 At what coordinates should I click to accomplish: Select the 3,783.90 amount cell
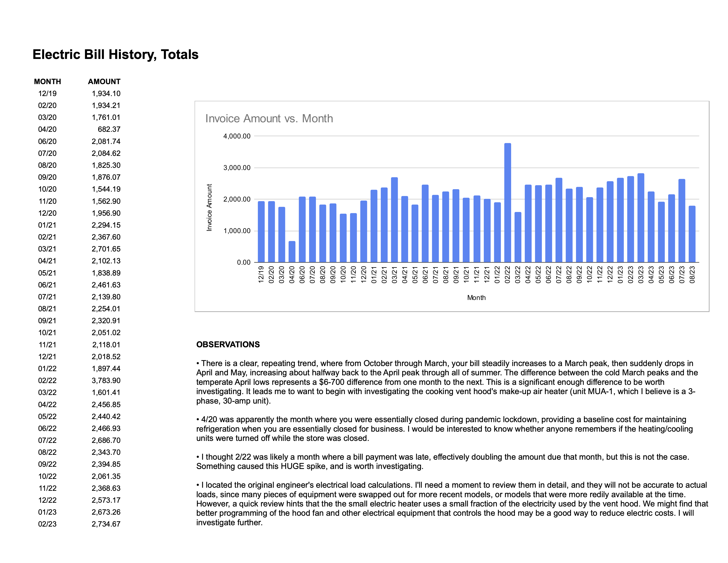coord(106,381)
